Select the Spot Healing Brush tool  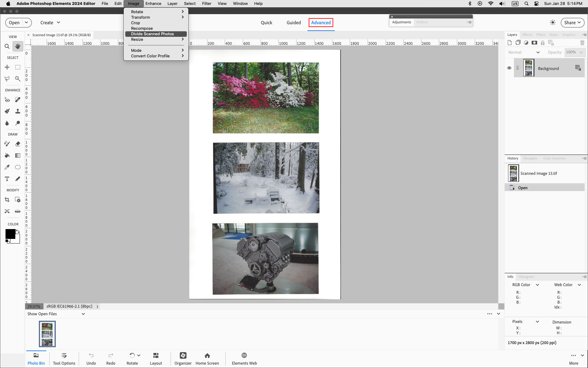pyautogui.click(x=17, y=100)
